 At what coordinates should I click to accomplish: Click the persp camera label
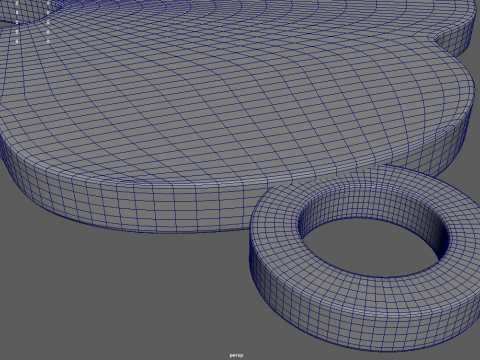236,355
